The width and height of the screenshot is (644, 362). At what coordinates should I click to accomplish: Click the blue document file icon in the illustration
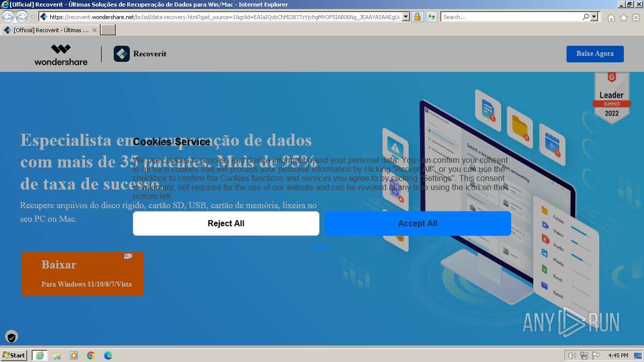[x=488, y=110]
